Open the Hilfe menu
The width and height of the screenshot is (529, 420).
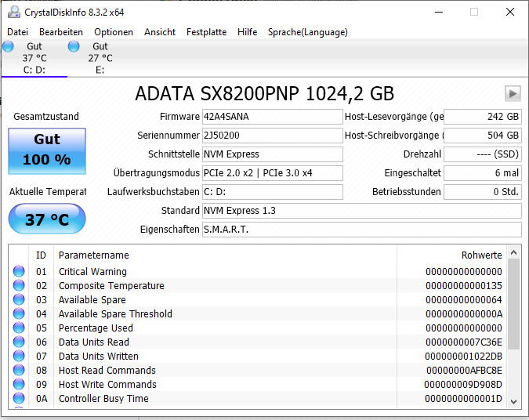pyautogui.click(x=248, y=32)
